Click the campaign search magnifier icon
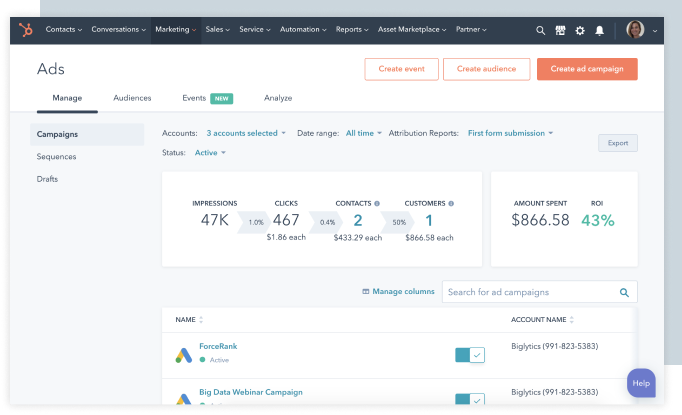This screenshot has width=682, height=415. [624, 292]
